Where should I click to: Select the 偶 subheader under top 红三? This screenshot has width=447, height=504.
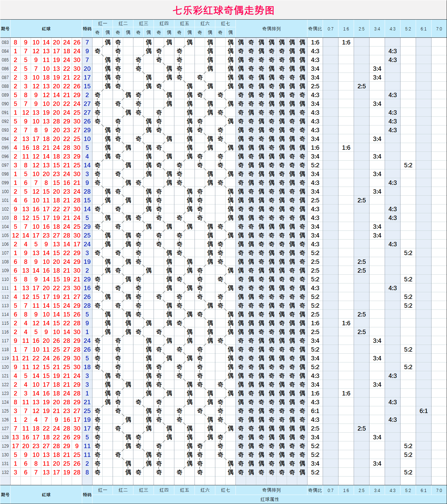coord(149,32)
